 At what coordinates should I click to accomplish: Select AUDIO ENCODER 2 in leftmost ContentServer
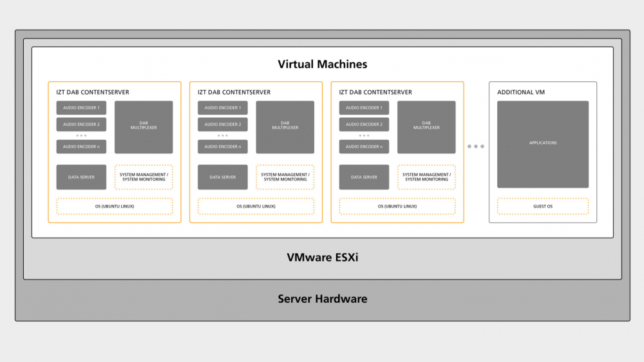(81, 124)
